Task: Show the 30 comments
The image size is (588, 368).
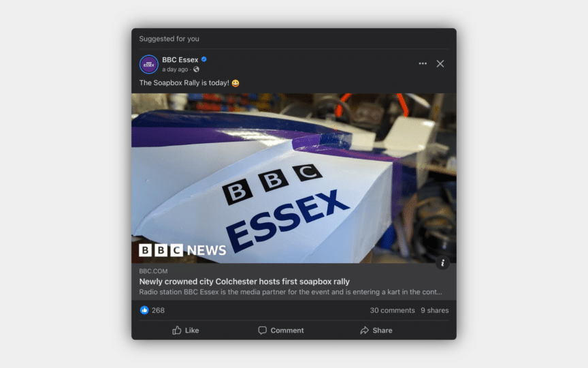Action: click(x=392, y=311)
